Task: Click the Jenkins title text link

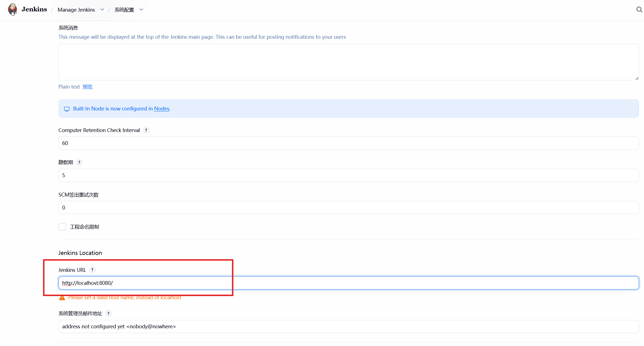Action: [x=34, y=9]
